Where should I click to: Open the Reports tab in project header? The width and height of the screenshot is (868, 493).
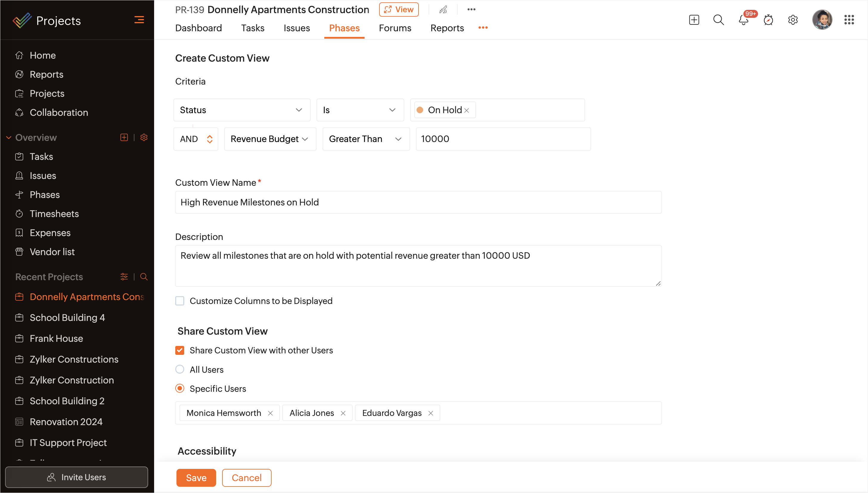click(x=447, y=28)
